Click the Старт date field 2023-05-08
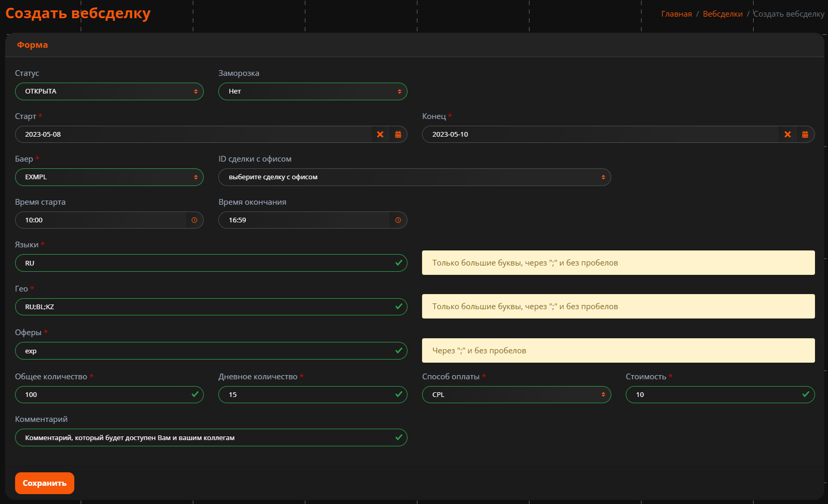The width and height of the screenshot is (828, 504). click(193, 135)
